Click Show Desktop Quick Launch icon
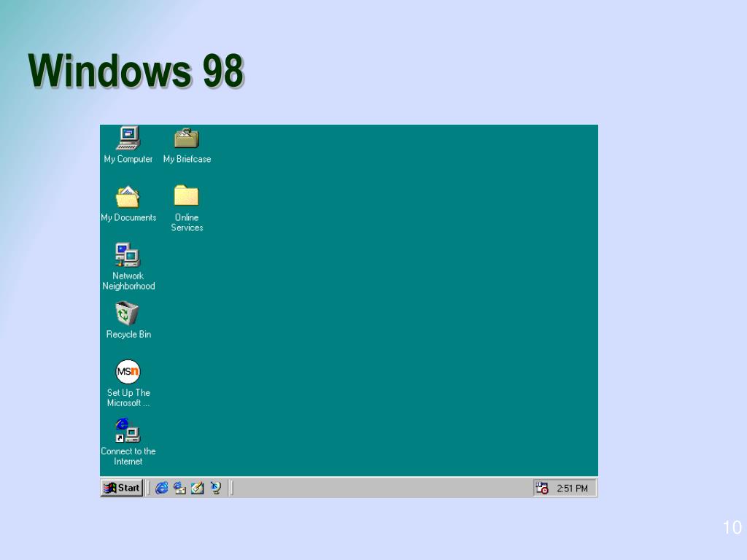 coord(197,488)
